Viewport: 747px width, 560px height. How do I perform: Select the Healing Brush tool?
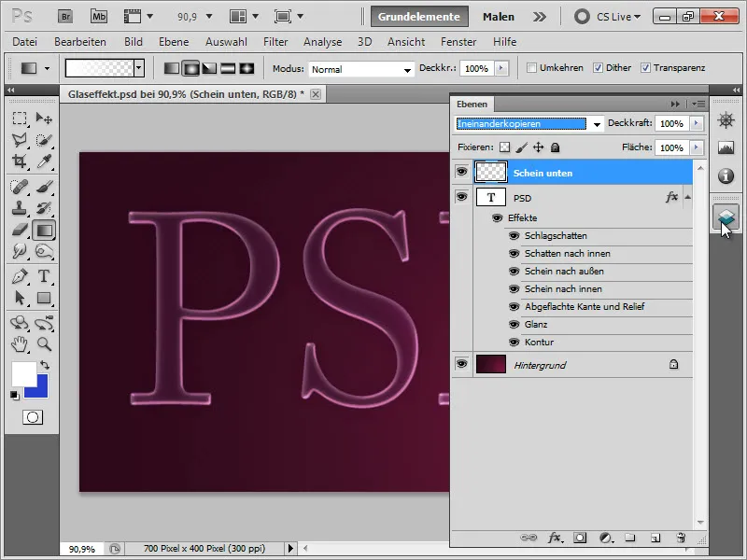20,187
